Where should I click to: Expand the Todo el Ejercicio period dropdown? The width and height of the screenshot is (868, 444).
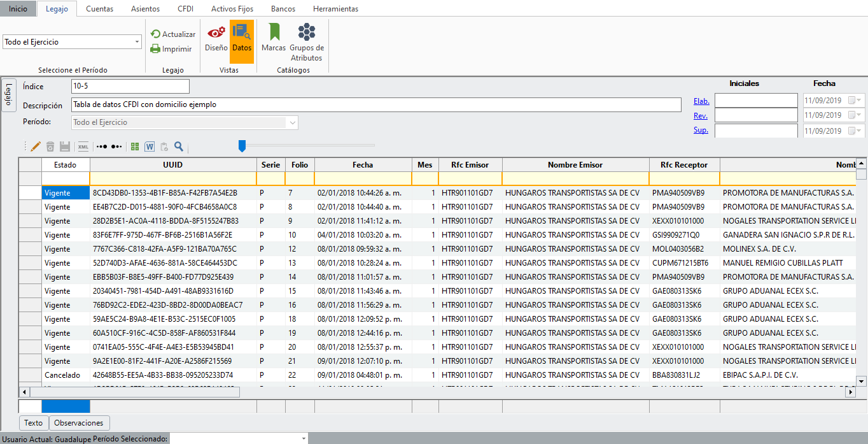(137, 42)
